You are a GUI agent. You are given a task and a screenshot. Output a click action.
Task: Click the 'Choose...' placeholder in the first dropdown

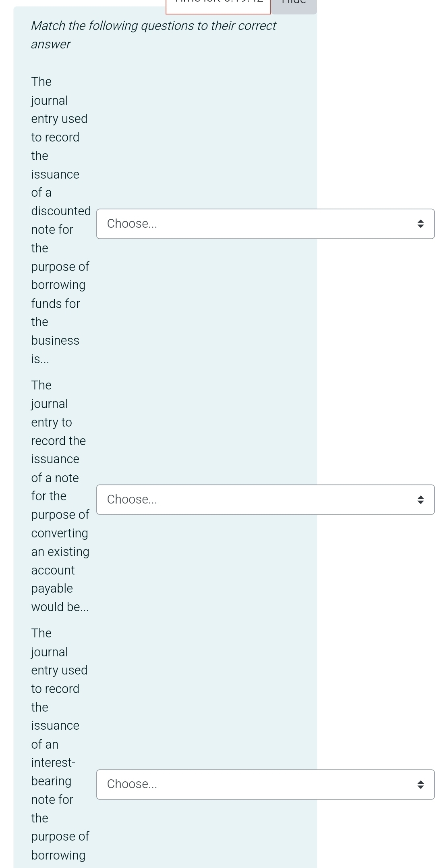tap(132, 224)
